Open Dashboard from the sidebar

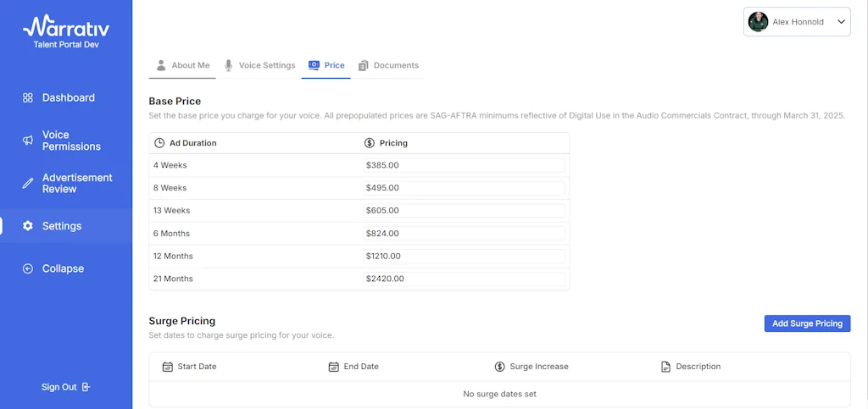tap(66, 98)
